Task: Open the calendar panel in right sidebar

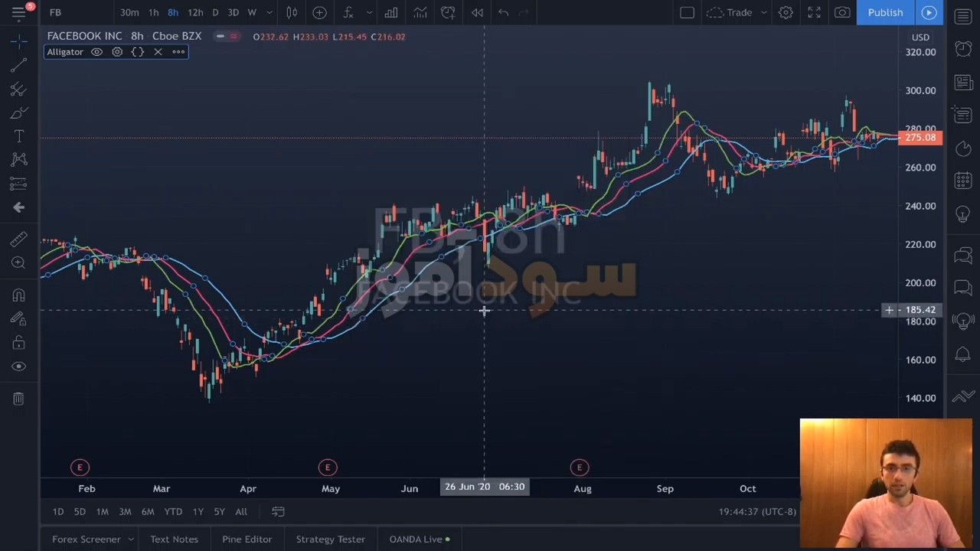Action: click(963, 181)
